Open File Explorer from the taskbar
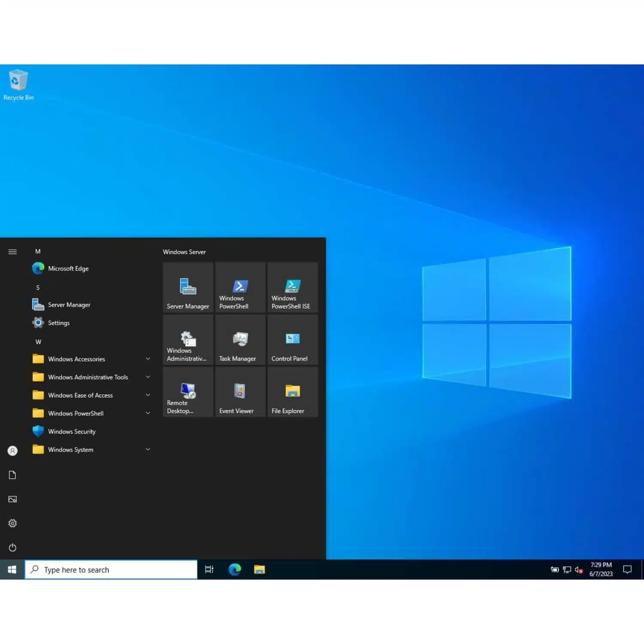The height and width of the screenshot is (644, 644). tap(259, 570)
